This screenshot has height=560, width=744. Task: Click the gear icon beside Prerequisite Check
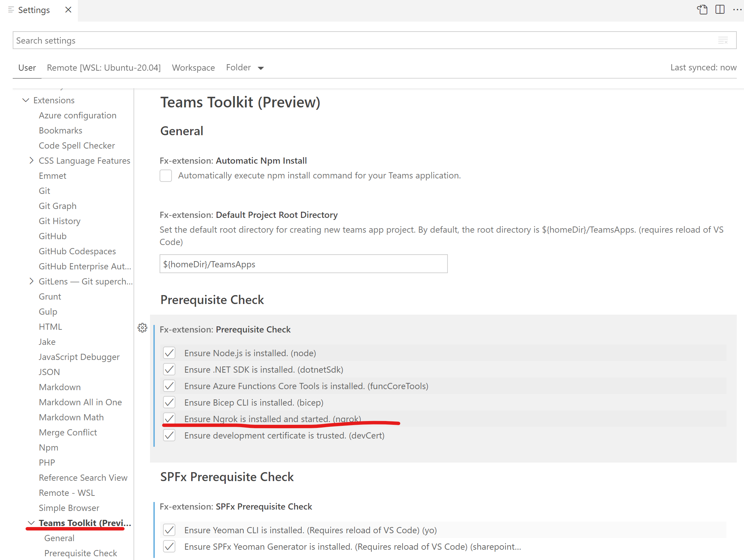[142, 328]
